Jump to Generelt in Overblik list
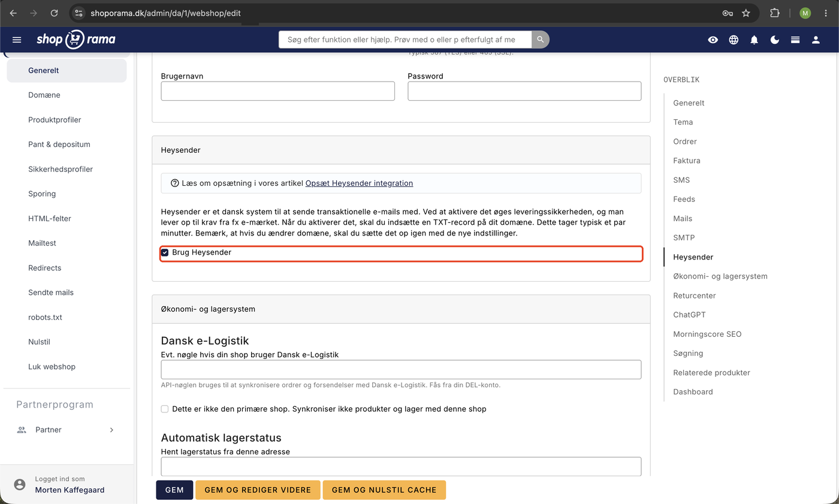The width and height of the screenshot is (839, 504). 689,103
